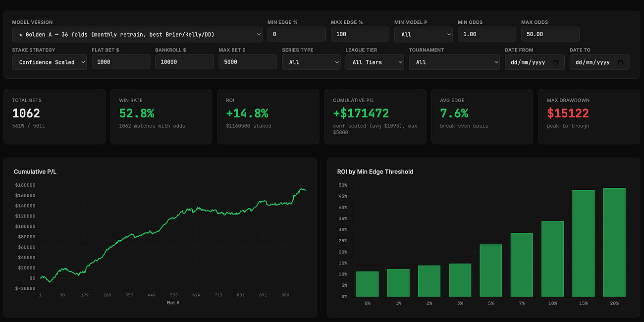Click the $1160500 staked text
644x322 pixels.
click(x=249, y=126)
